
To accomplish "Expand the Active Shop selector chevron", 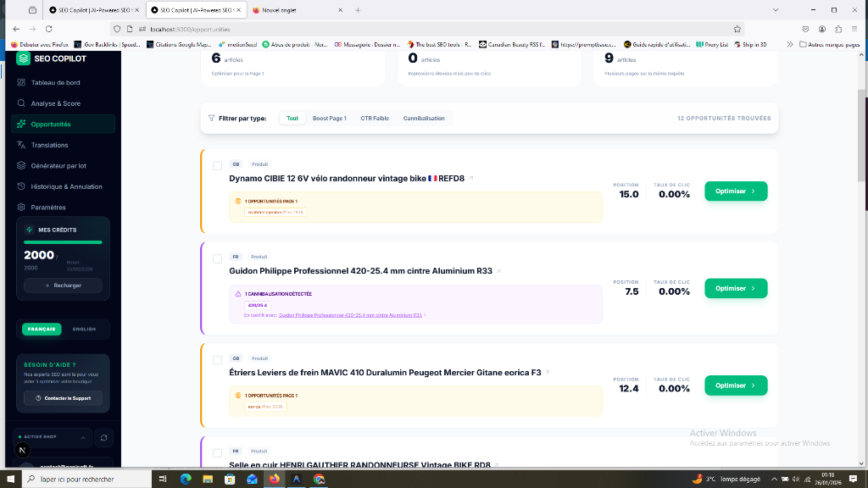I will [x=82, y=437].
